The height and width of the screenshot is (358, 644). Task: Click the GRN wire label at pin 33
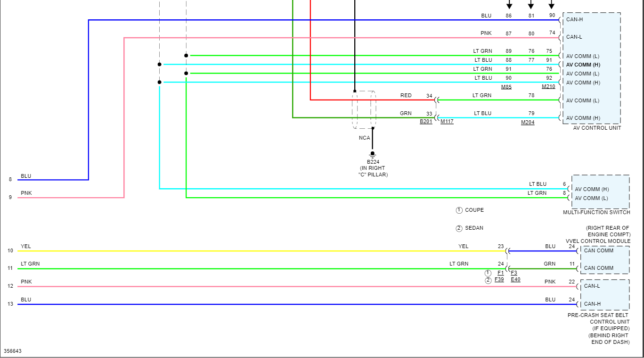pos(406,114)
